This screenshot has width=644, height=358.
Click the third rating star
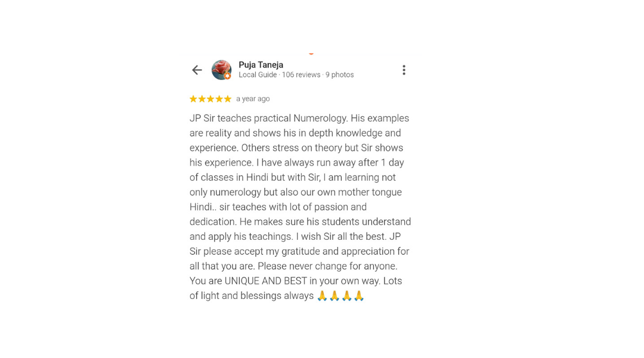[x=210, y=99]
